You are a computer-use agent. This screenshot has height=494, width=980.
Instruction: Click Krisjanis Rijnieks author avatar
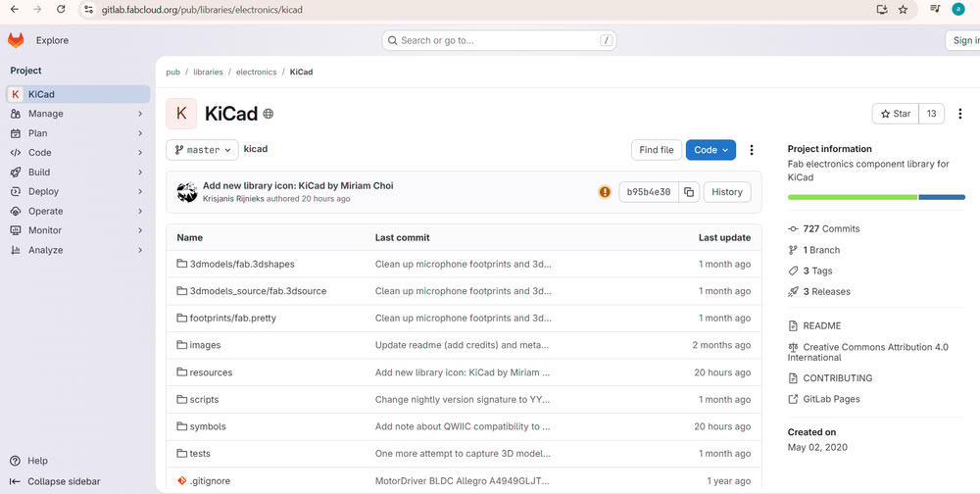[x=187, y=192]
